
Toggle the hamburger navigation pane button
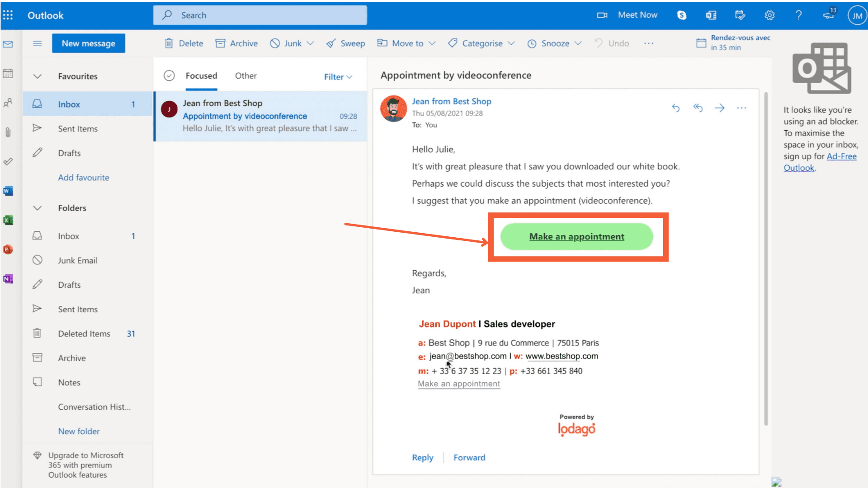(x=38, y=43)
